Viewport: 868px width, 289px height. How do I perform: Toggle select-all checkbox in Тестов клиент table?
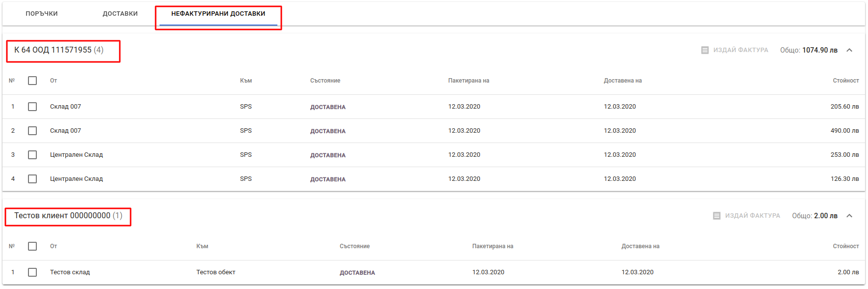(32, 246)
